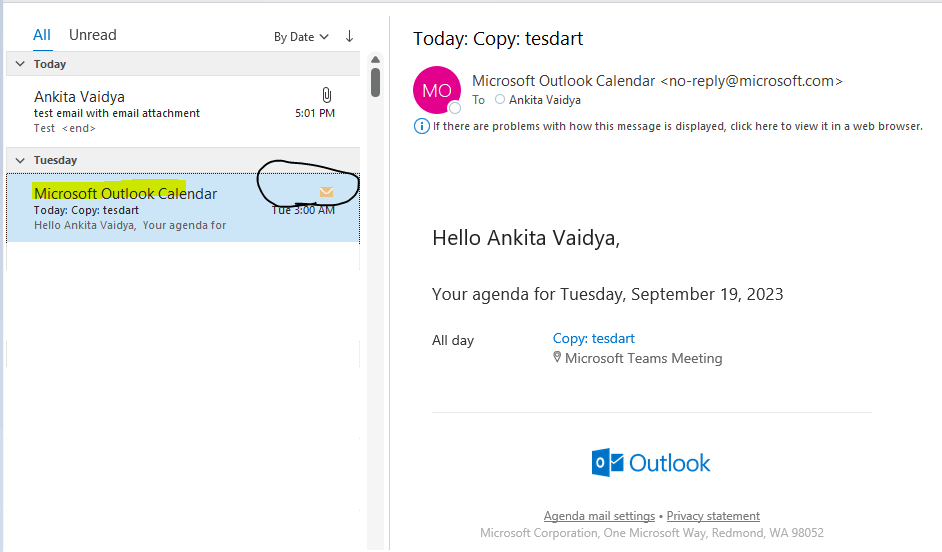Click the location pin beside Microsoft Teams Meeting
The image size is (942, 552).
557,357
